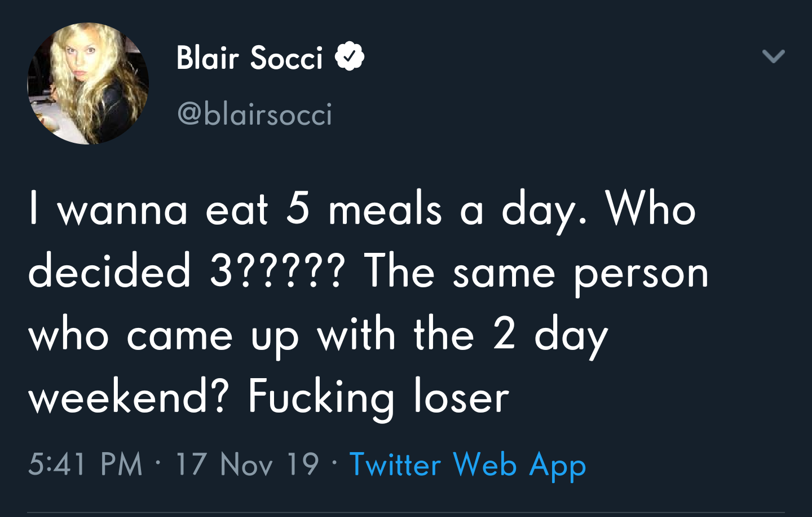Click the dot separator after 5:41 PM

158,463
